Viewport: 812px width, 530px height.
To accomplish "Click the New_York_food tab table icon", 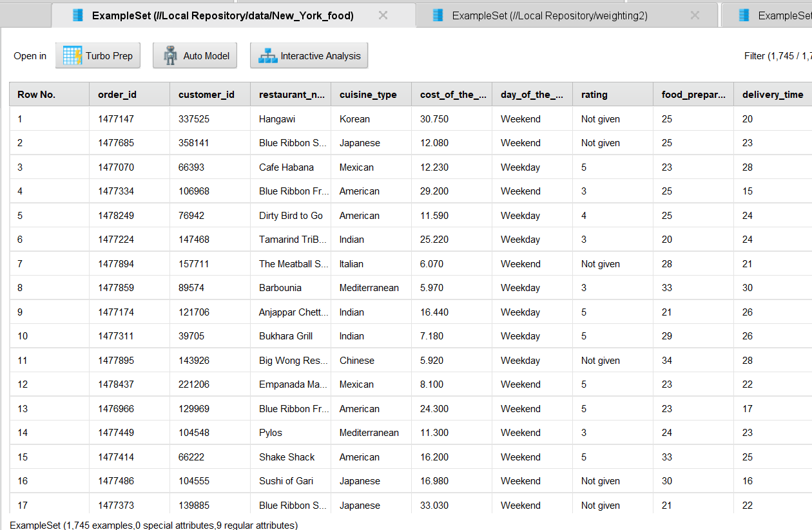I will pos(78,15).
